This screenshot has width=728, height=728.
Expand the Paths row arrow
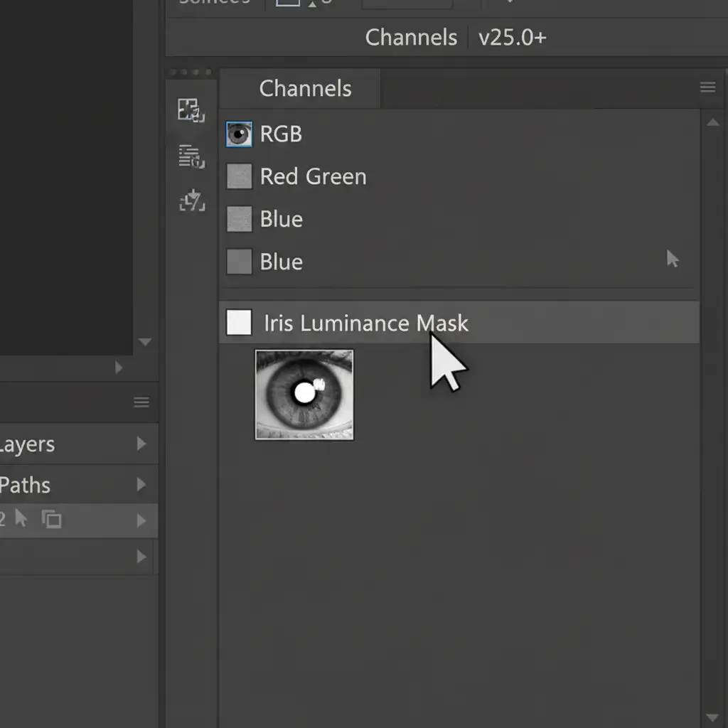[141, 485]
